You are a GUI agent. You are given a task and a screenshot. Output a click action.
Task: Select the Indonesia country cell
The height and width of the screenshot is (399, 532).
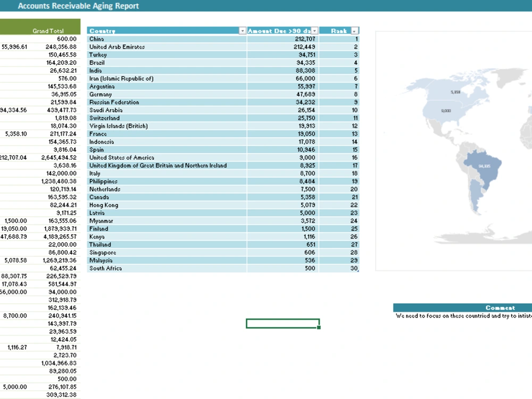click(x=167, y=142)
